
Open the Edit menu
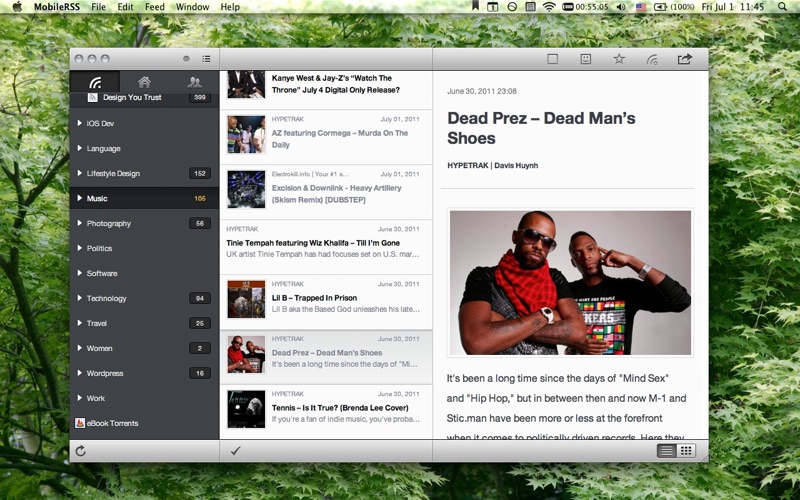(x=125, y=7)
